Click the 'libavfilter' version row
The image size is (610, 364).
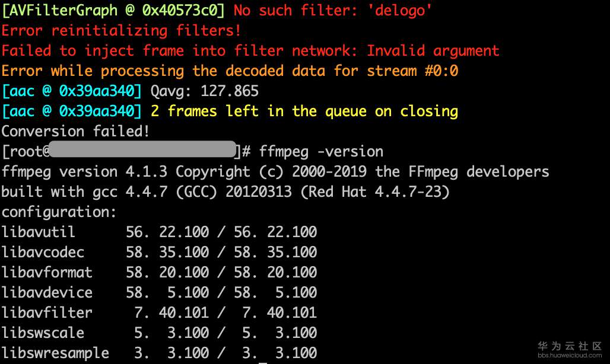tap(158, 312)
